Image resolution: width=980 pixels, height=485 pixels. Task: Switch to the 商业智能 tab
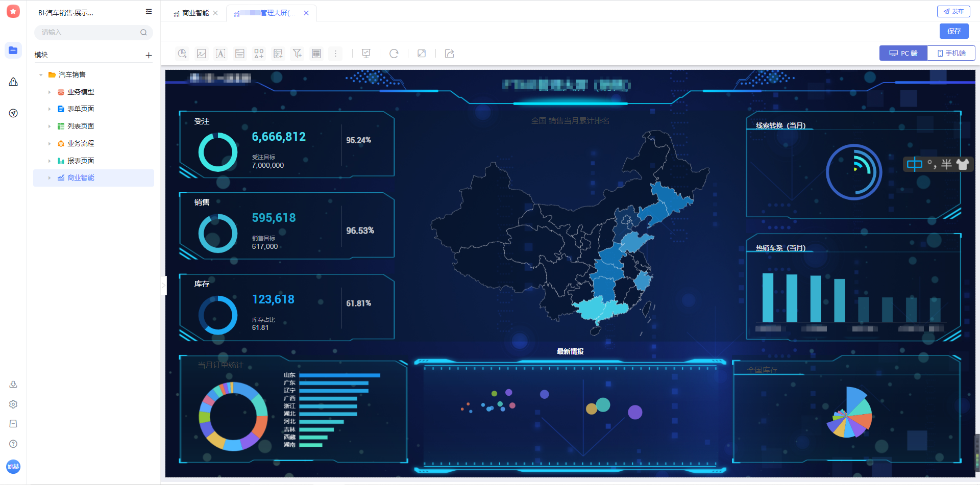(x=197, y=13)
